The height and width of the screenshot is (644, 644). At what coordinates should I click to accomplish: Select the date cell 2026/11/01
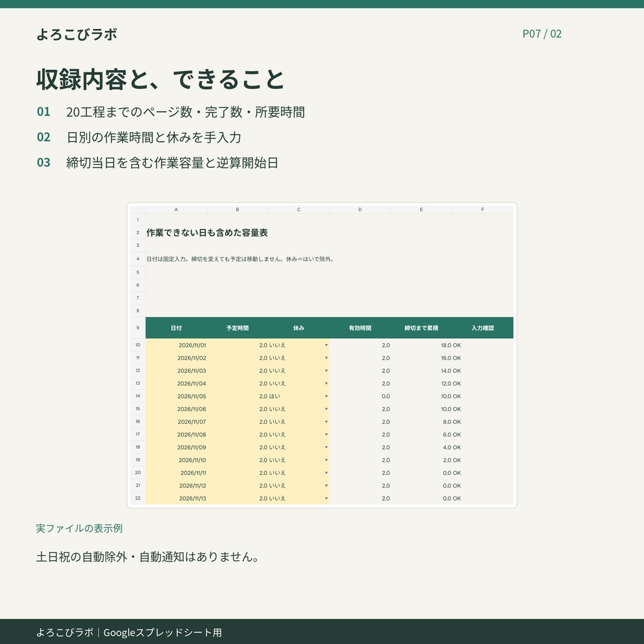click(x=176, y=345)
